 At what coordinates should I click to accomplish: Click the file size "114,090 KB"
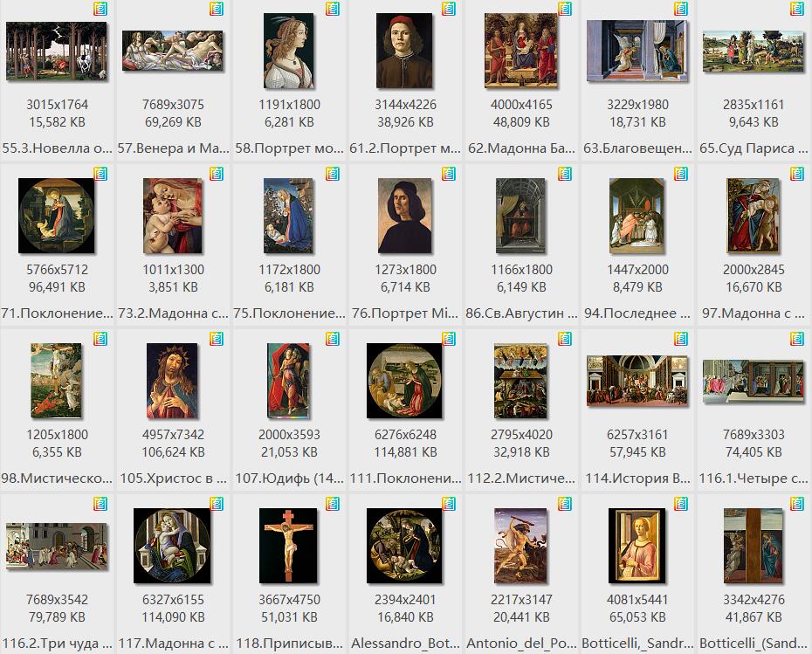click(x=173, y=617)
